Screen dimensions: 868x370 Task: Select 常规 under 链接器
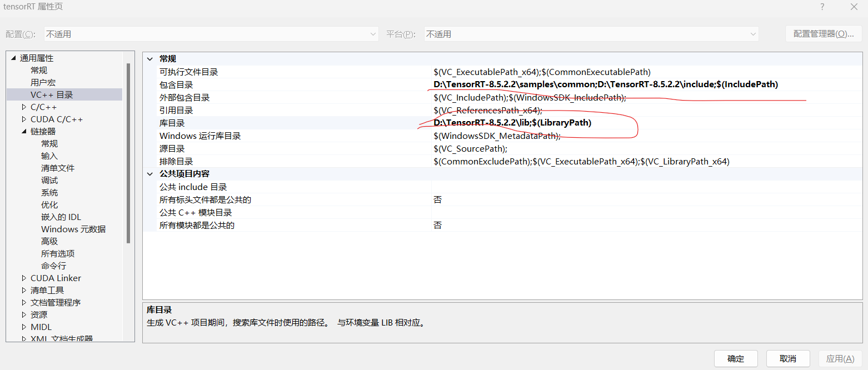[x=49, y=144]
